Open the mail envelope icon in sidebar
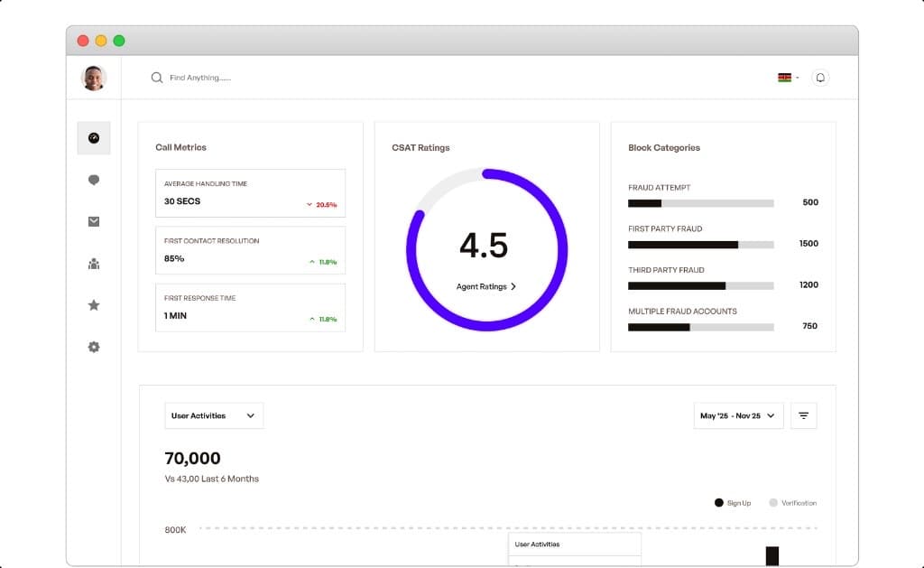Image resolution: width=924 pixels, height=568 pixels. coord(94,221)
